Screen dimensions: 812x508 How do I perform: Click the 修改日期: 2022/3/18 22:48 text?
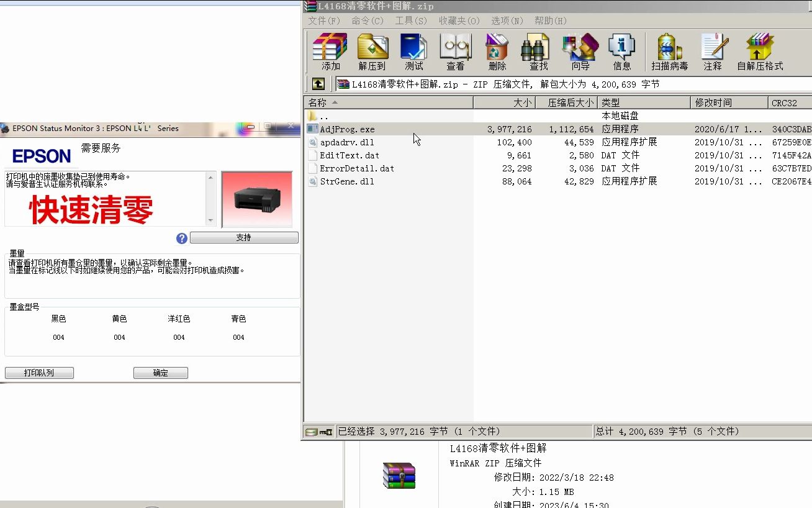click(554, 478)
